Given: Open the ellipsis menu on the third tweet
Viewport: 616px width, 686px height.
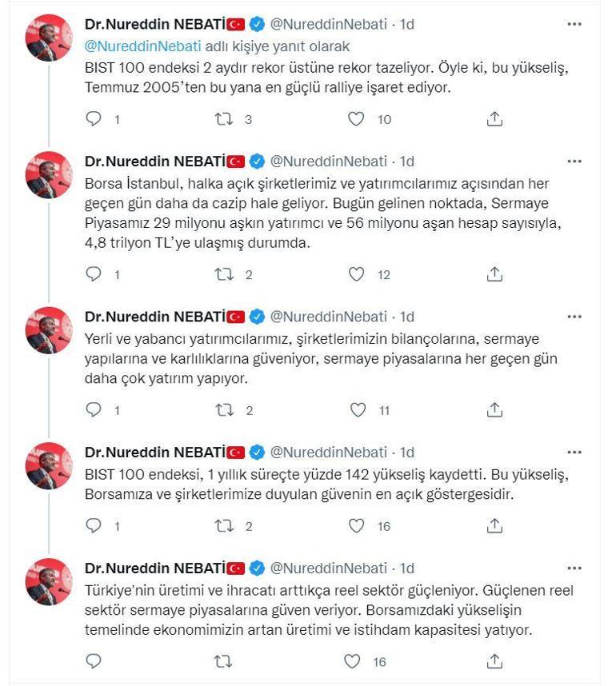Looking at the screenshot, I should pos(574,316).
